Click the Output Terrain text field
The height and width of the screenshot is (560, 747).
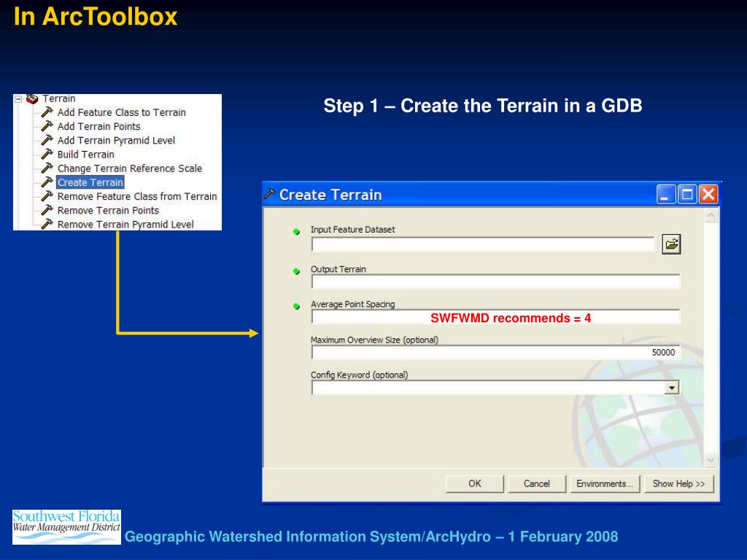pyautogui.click(x=496, y=281)
